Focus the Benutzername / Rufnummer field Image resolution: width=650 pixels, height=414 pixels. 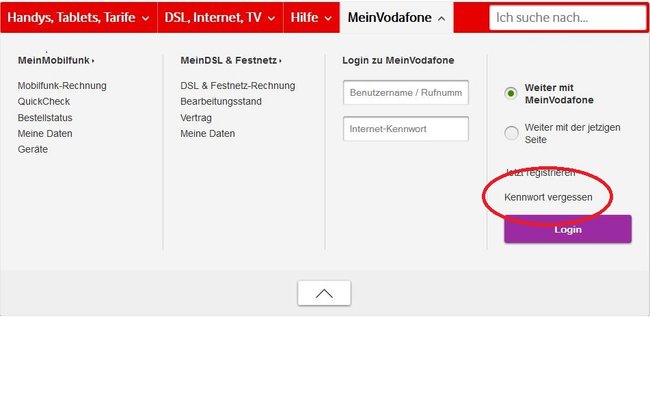coord(406,92)
